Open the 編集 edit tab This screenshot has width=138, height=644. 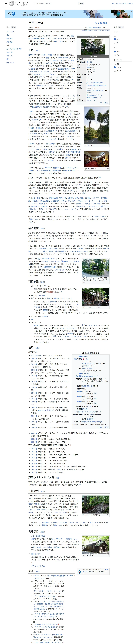(90, 27)
